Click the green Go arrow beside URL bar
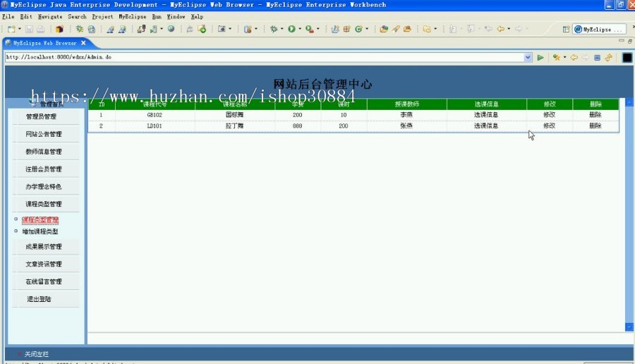 (x=540, y=58)
